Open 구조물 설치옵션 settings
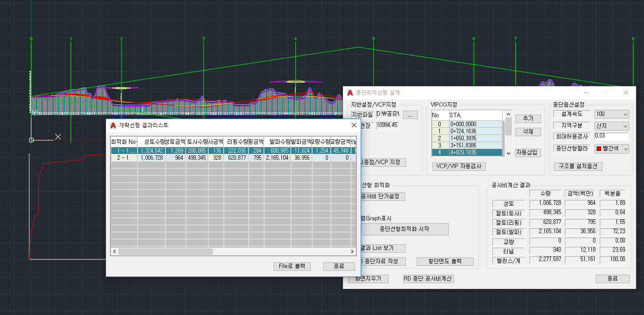 click(x=578, y=166)
